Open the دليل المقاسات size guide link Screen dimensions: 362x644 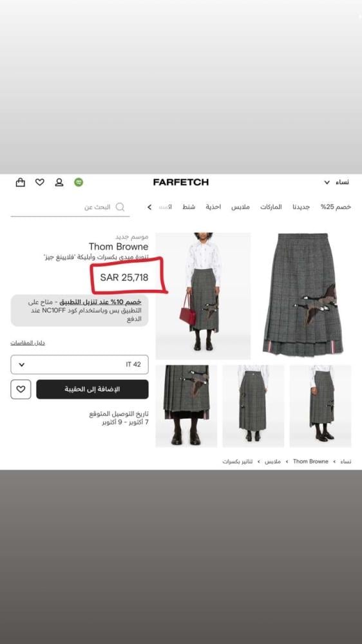(28, 343)
